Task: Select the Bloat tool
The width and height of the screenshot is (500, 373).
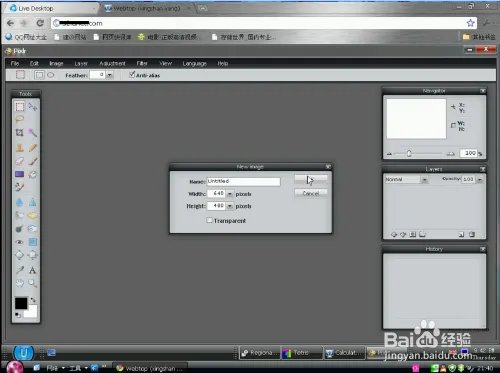Action: click(x=20, y=255)
